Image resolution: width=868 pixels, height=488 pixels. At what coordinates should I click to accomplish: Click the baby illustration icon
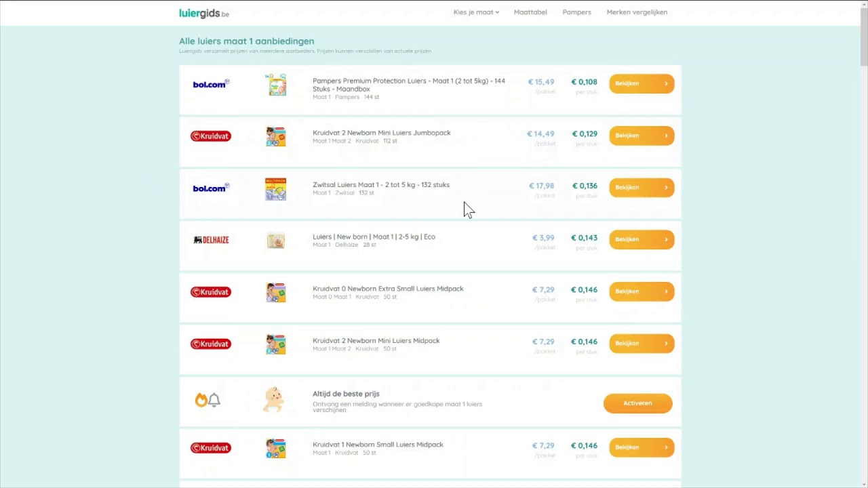pyautogui.click(x=273, y=400)
